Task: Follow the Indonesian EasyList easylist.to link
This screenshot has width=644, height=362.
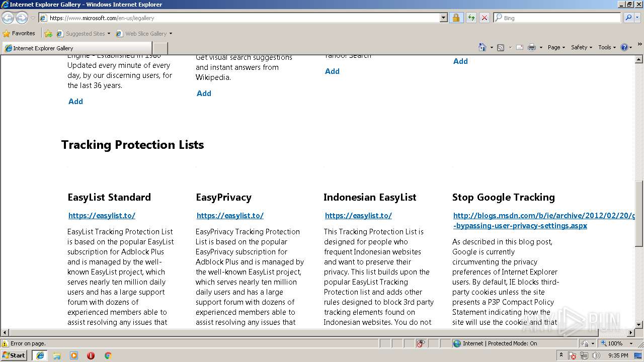Action: (358, 216)
